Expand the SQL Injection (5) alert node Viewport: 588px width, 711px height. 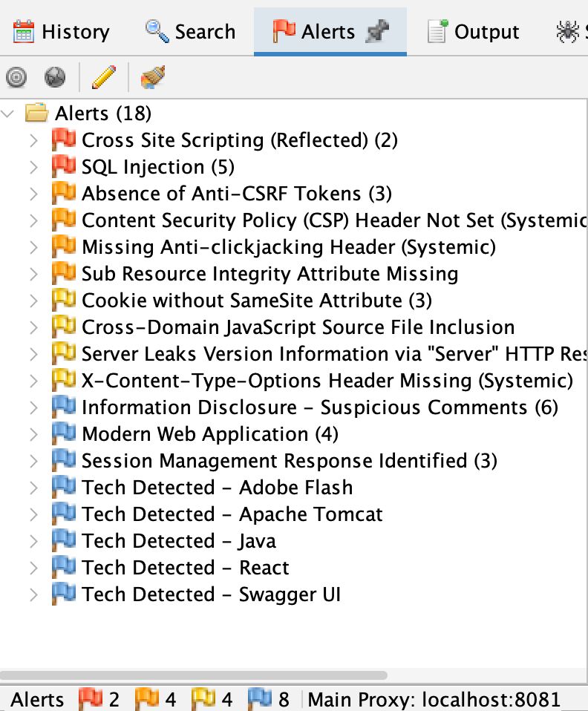(33, 167)
